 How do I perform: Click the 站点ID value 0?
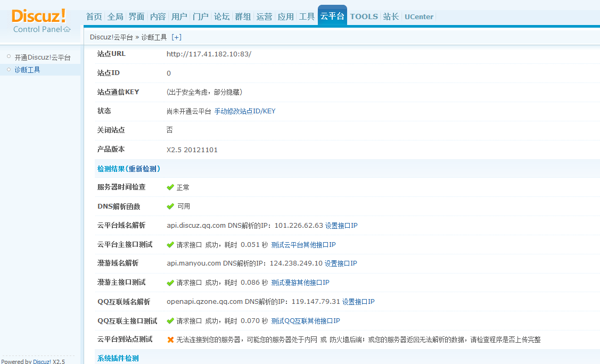[x=169, y=73]
